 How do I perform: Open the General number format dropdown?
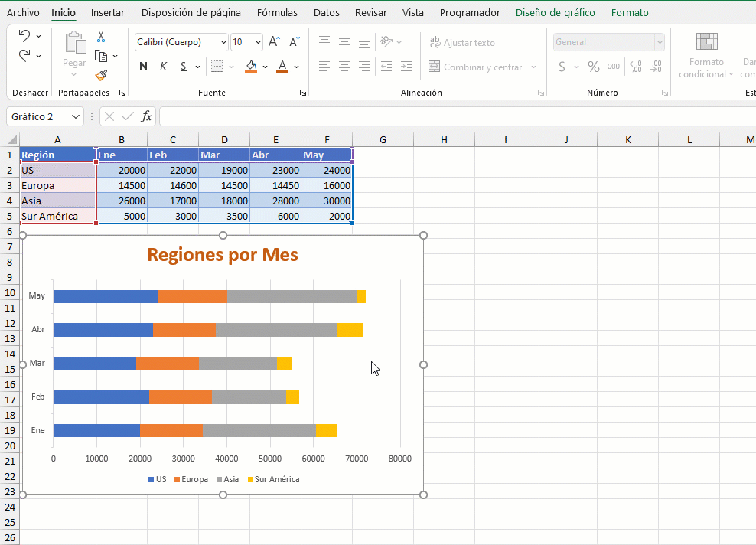point(659,42)
